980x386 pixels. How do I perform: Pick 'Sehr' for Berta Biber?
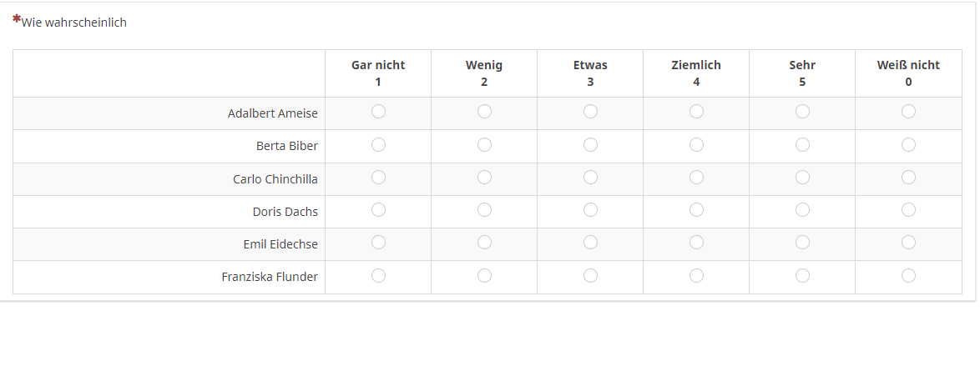(x=802, y=145)
